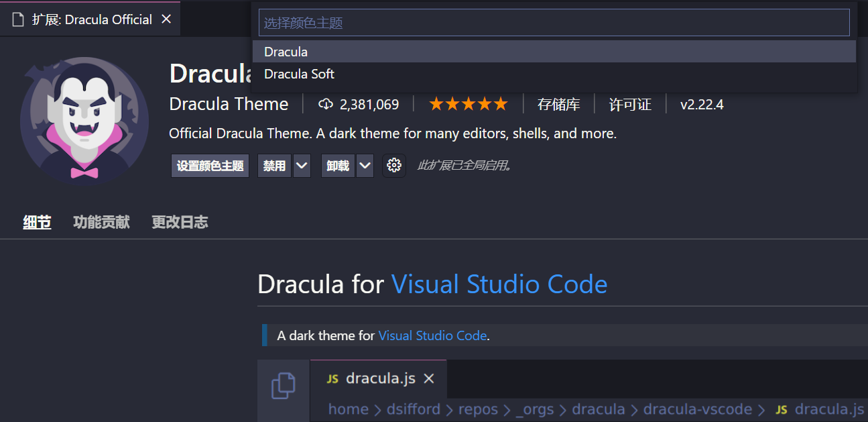Click the Dracula vampire extension logo

click(84, 119)
